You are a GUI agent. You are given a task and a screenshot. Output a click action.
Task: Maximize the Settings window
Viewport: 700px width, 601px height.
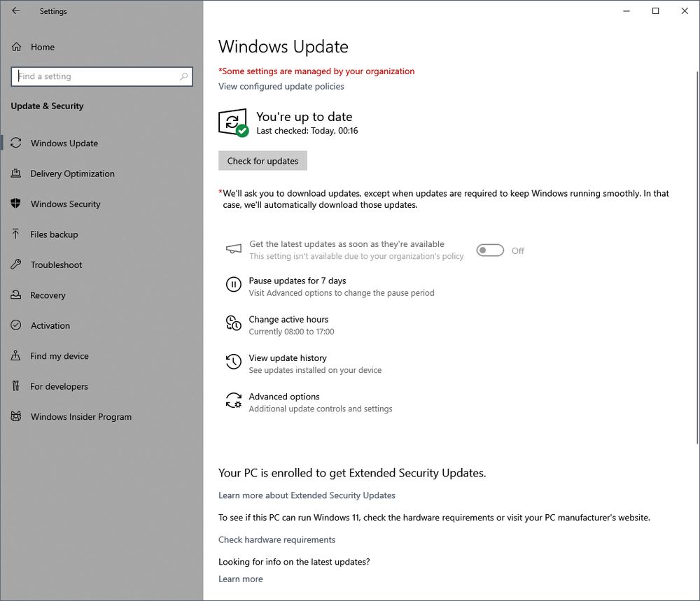coord(655,10)
